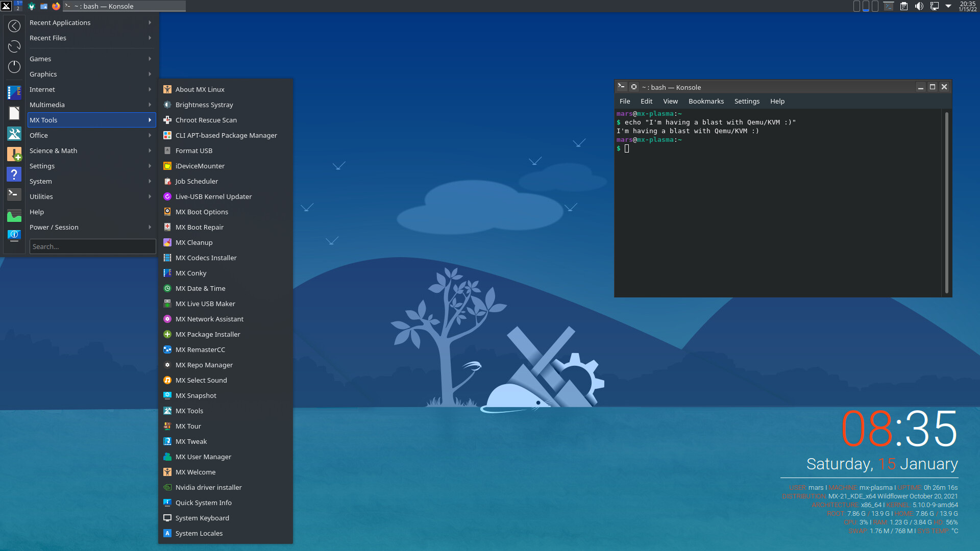
Task: Expand the Recent Files submenu arrow
Action: pos(150,38)
